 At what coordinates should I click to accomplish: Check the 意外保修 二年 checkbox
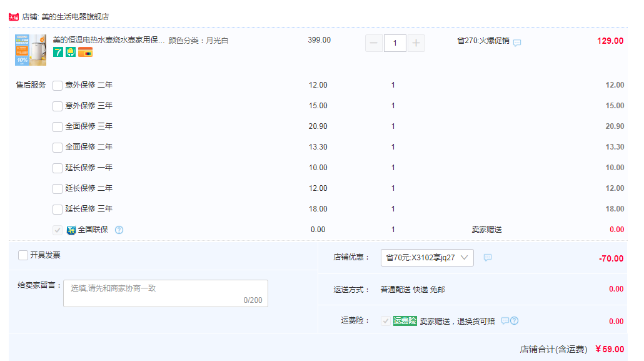pos(58,86)
